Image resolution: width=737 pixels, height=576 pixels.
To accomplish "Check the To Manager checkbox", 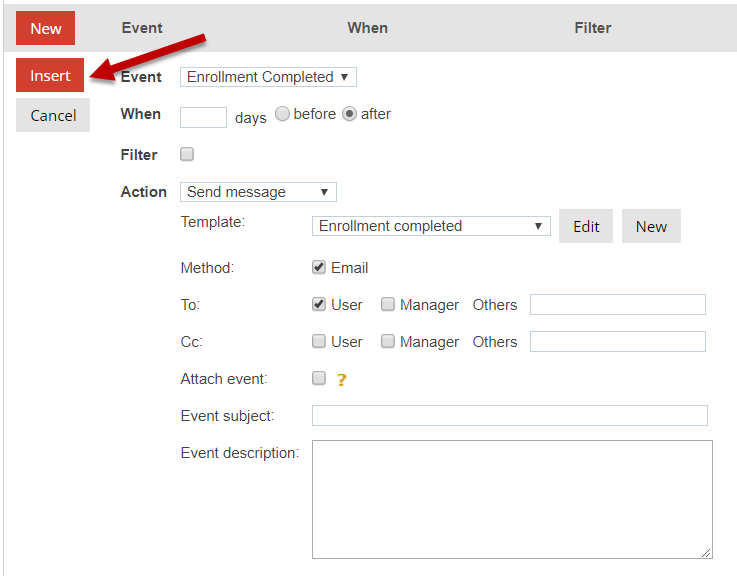I will pyautogui.click(x=388, y=304).
